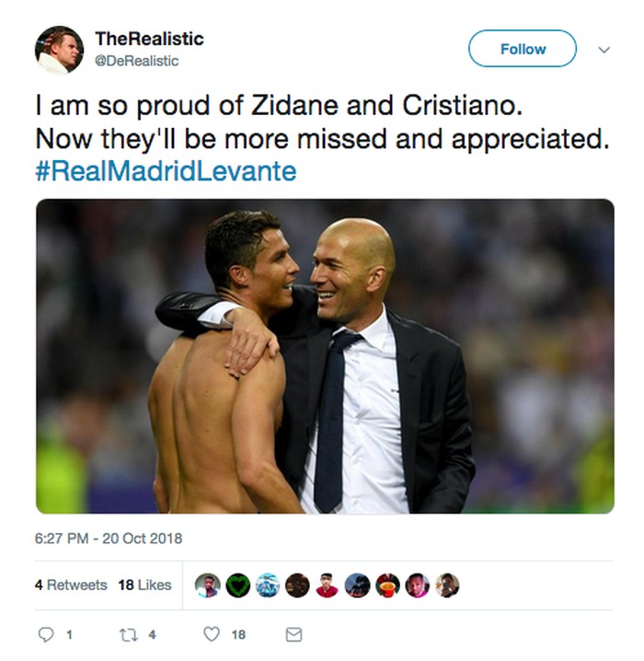Expand the tweet options chevron menu

[x=604, y=50]
